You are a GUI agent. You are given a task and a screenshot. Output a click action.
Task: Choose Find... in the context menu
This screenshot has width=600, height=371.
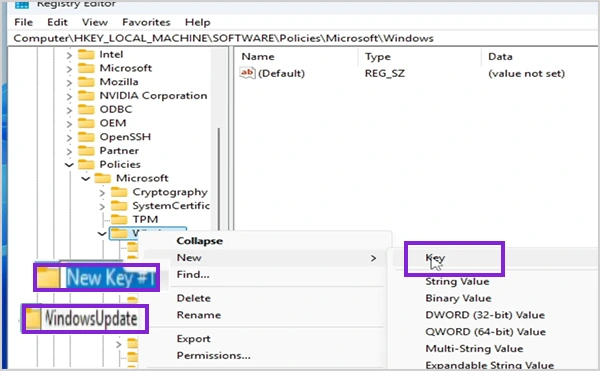(x=193, y=275)
